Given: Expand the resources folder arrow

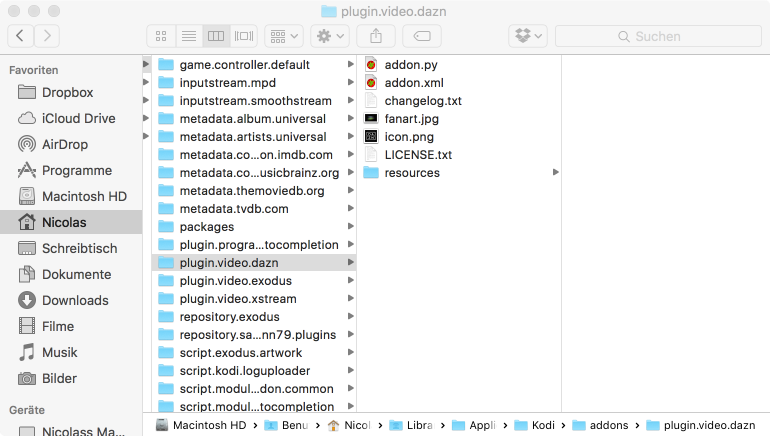Looking at the screenshot, I should pos(555,172).
